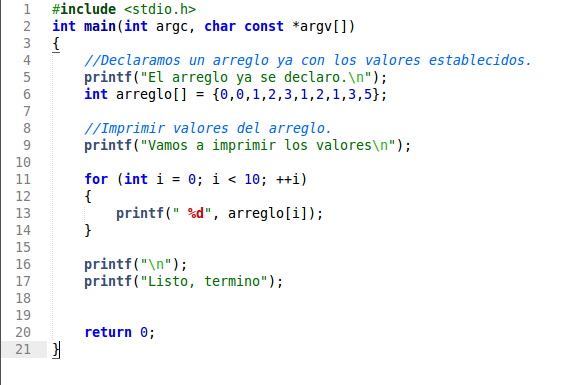Click 'const' keyword on line 2
585x385 pixels.
[264, 26]
